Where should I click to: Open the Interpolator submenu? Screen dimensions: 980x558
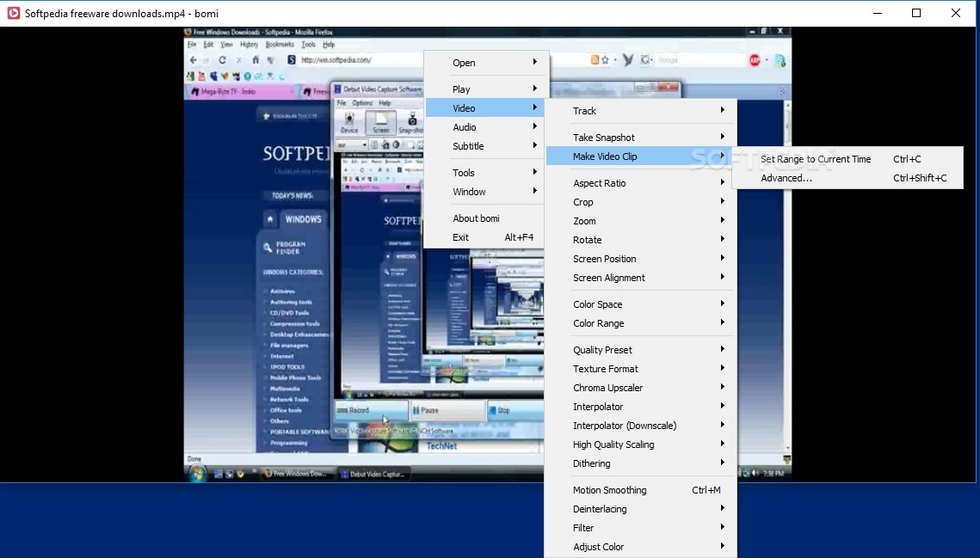641,407
